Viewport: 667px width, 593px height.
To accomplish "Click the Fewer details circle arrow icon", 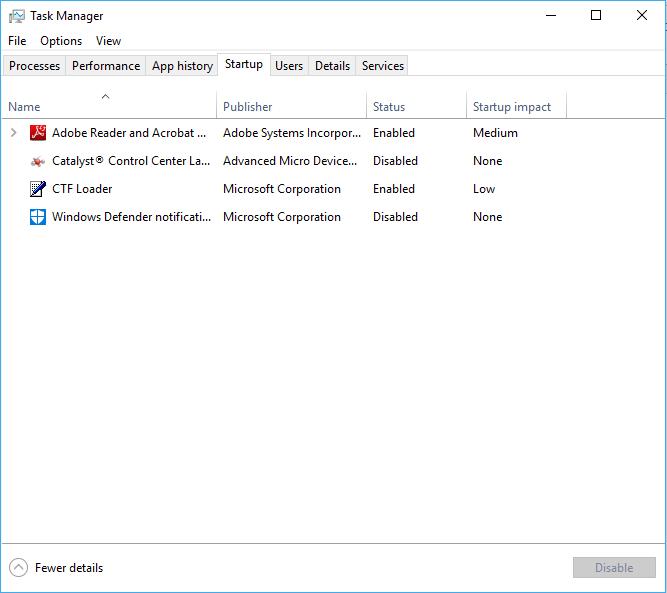I will pos(18,567).
